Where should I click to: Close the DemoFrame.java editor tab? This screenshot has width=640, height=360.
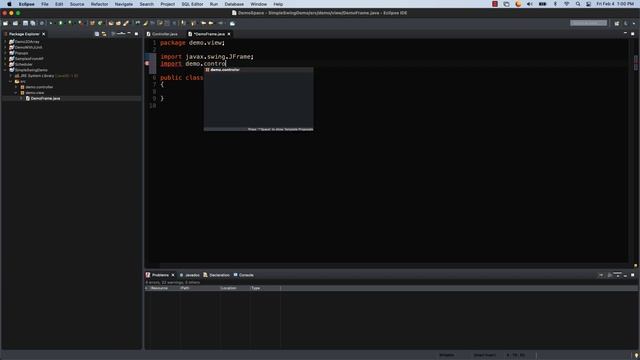point(229,34)
